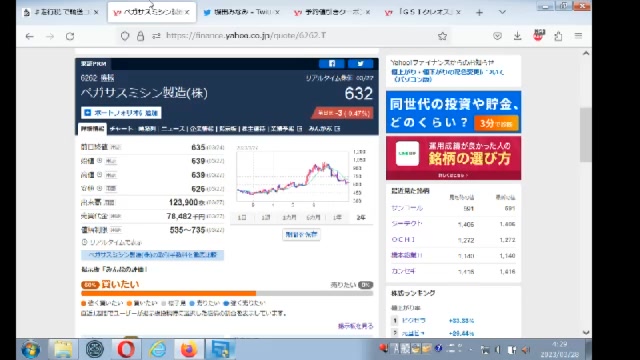Launch Opera from the taskbar
This screenshot has width=640, height=360.
tap(126, 349)
